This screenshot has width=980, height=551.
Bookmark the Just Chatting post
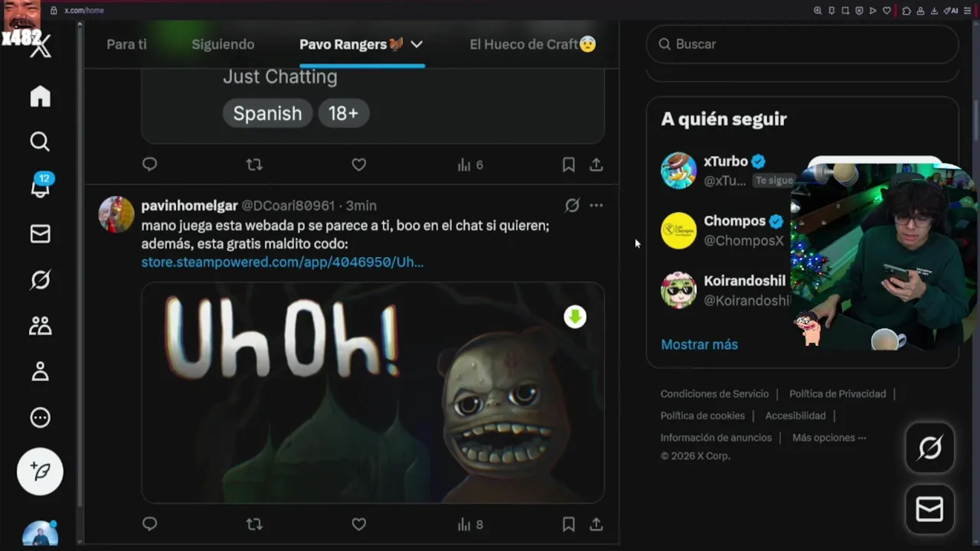tap(568, 165)
